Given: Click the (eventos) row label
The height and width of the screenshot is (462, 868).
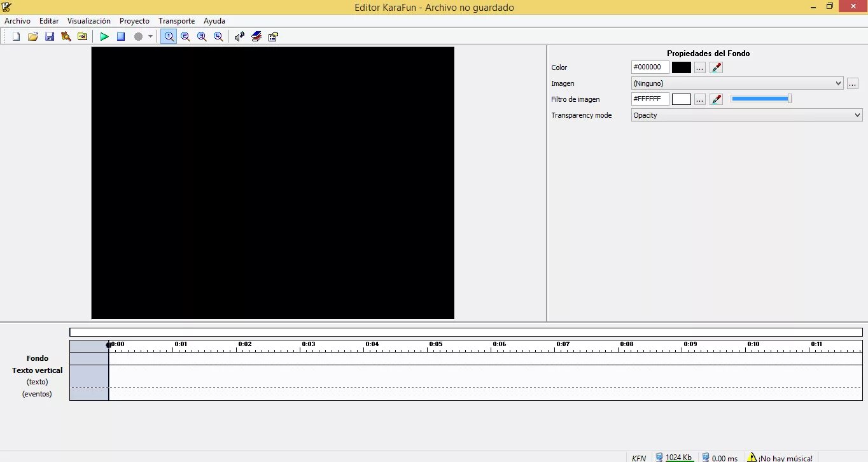Looking at the screenshot, I should pos(37,394).
